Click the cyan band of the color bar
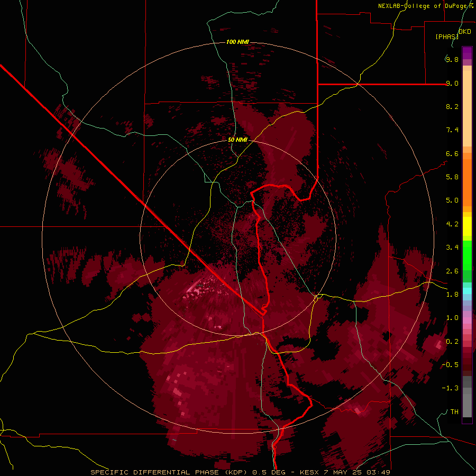The image size is (476, 476). tap(467, 291)
